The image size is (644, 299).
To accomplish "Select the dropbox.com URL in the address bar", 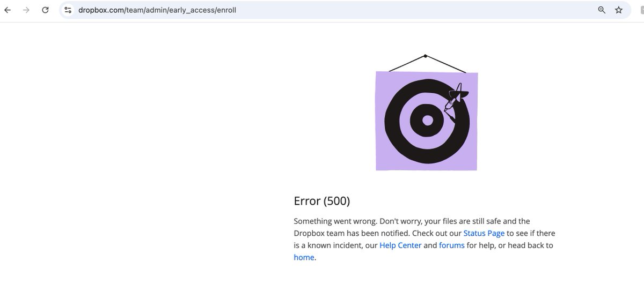I will click(x=157, y=10).
